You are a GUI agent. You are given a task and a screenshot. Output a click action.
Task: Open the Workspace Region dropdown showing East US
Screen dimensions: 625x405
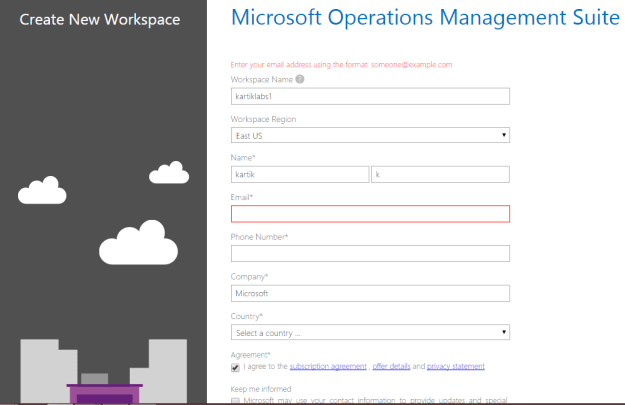coord(370,136)
